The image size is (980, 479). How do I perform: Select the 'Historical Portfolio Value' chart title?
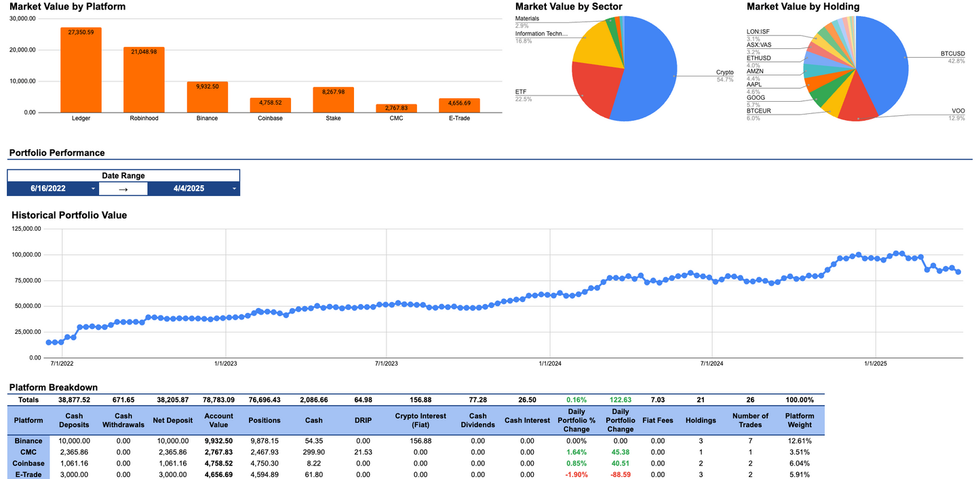click(x=69, y=215)
